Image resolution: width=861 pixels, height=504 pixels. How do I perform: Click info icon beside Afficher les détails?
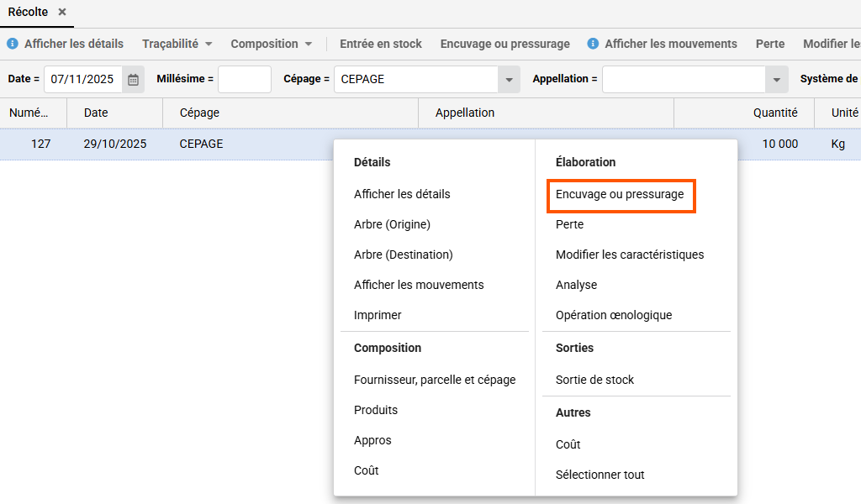[x=13, y=44]
